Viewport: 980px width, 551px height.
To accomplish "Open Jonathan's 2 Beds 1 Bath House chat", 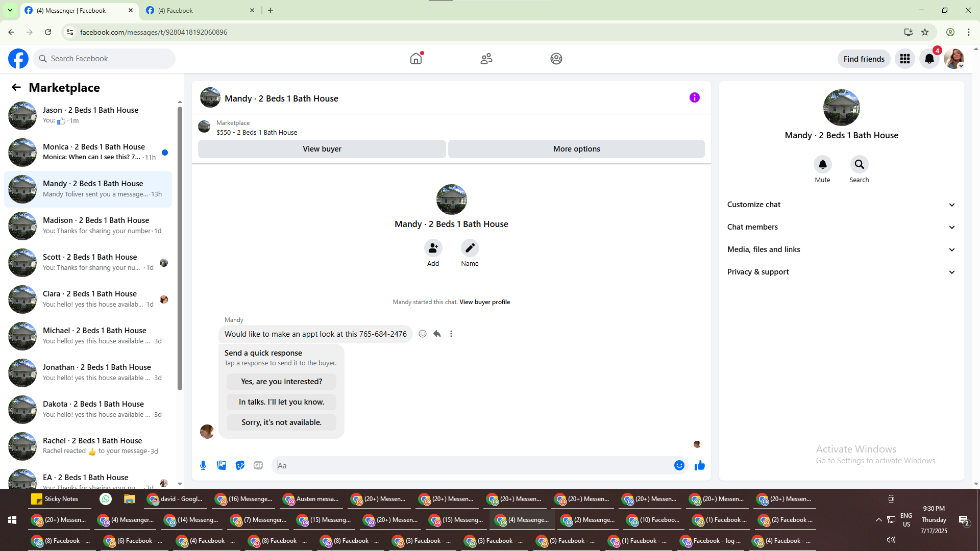I will [88, 372].
